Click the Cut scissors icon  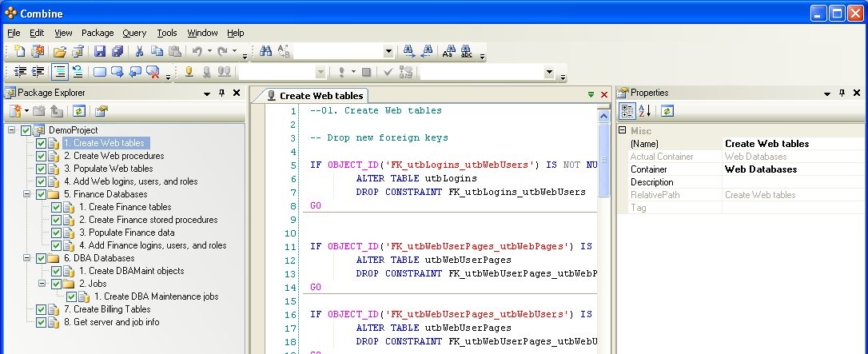click(140, 51)
